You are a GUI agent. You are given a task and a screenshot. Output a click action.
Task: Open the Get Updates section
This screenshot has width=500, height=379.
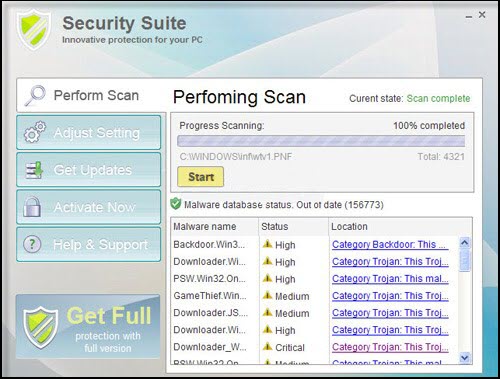click(89, 170)
